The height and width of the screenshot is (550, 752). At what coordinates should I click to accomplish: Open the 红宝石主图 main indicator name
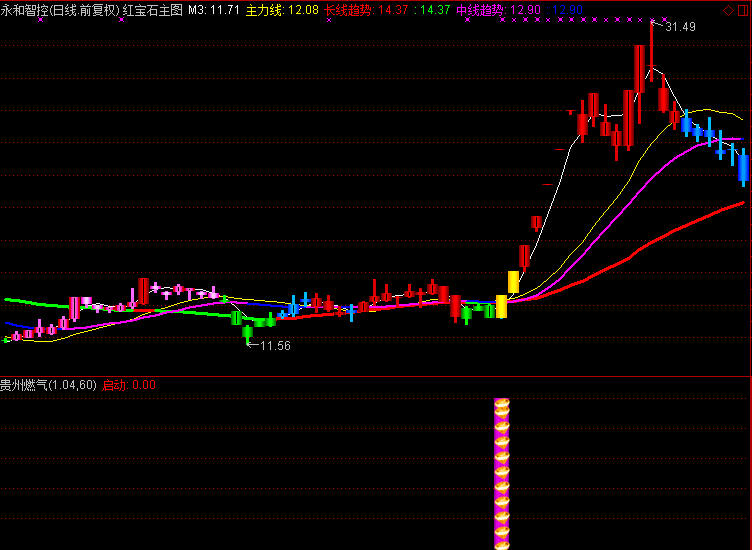pos(153,10)
